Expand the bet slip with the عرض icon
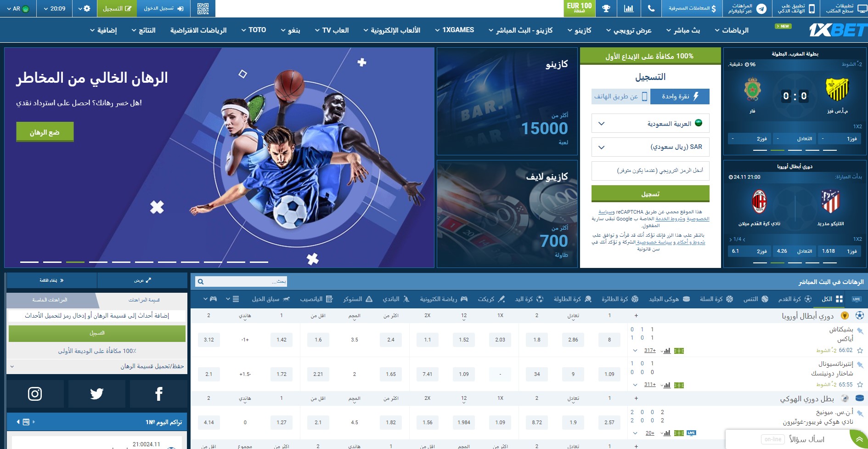Image resolution: width=868 pixels, height=449 pixels. click(x=142, y=280)
